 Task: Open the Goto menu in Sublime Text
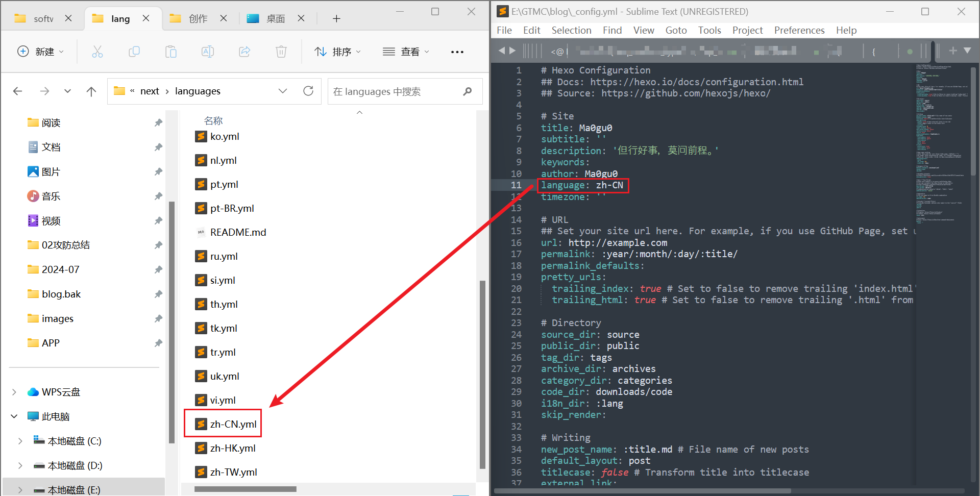coord(676,30)
